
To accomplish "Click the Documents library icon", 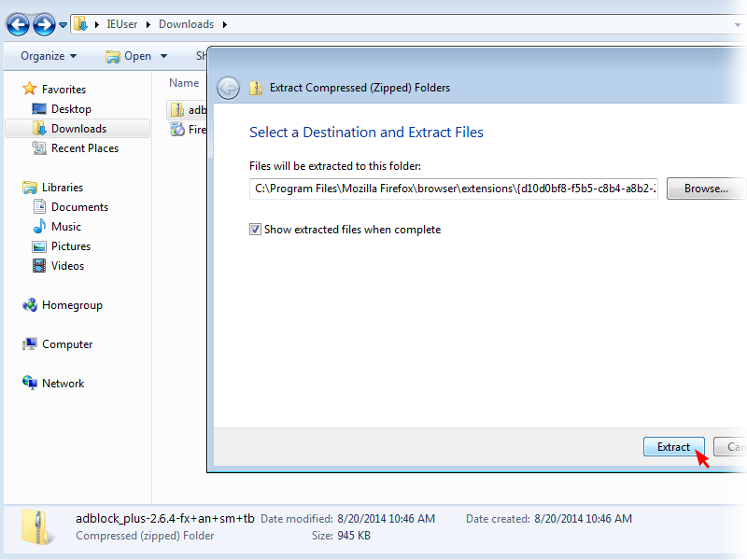I will 39,206.
